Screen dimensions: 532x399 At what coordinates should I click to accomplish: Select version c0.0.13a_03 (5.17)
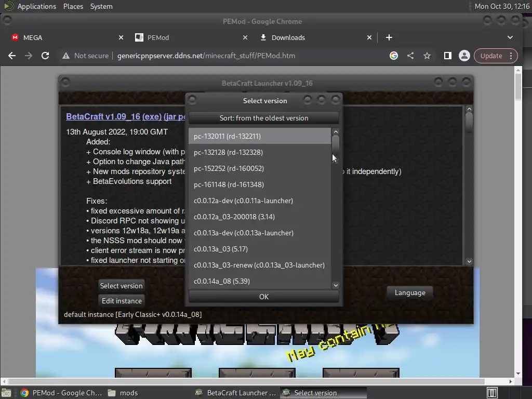pos(260,249)
